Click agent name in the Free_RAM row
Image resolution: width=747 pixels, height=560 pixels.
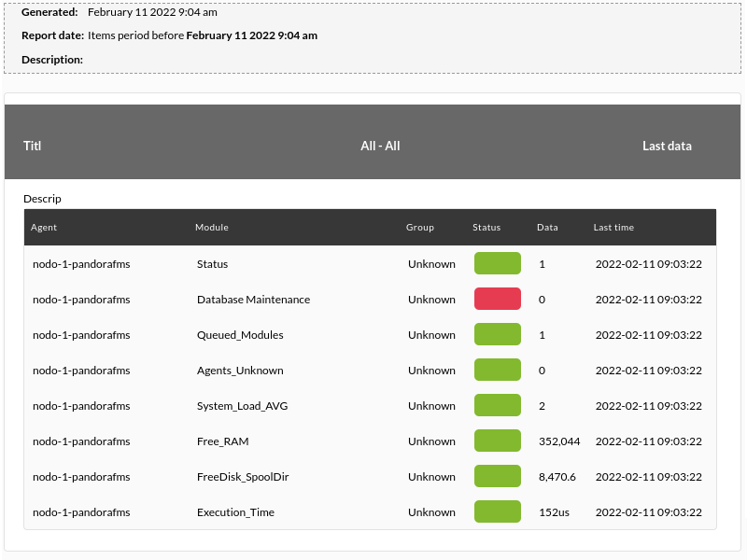tap(81, 441)
